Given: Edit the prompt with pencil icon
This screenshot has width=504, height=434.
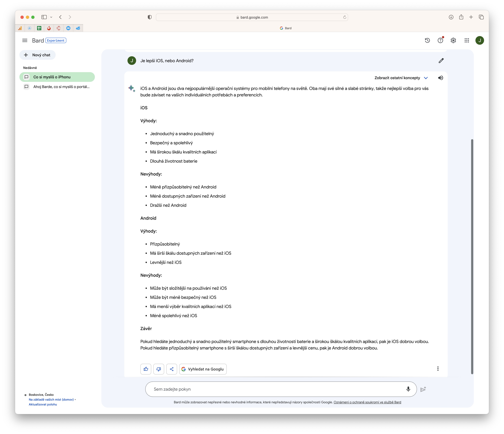Looking at the screenshot, I should [441, 60].
